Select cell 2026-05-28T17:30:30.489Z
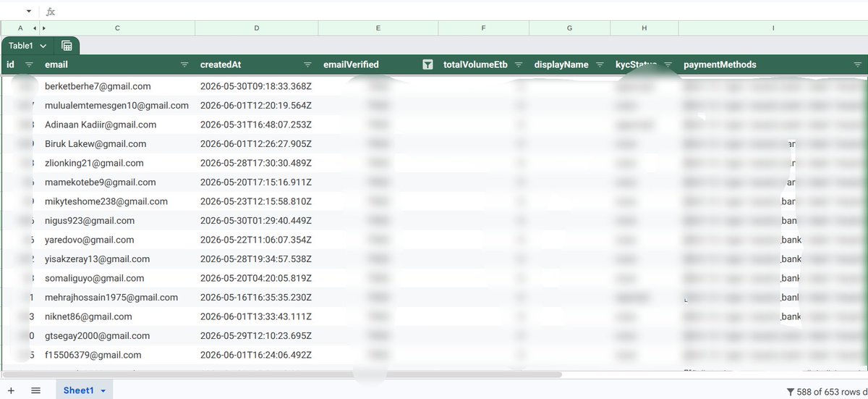Image resolution: width=868 pixels, height=399 pixels. pos(256,163)
